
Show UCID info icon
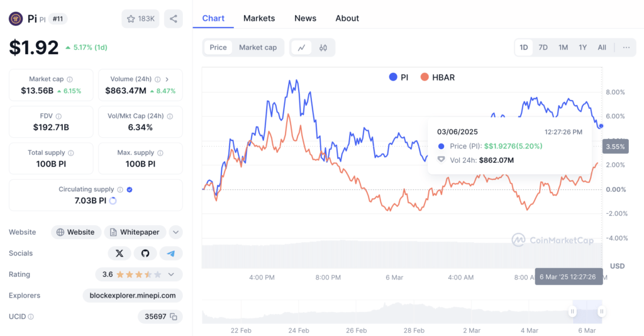tap(31, 316)
